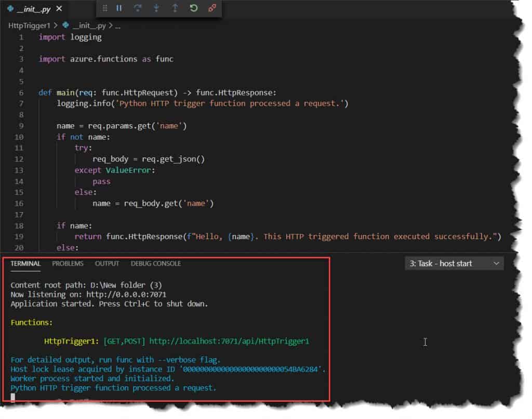Click the blinking terminal input cursor area
This screenshot has height=419, width=532.
click(x=13, y=397)
